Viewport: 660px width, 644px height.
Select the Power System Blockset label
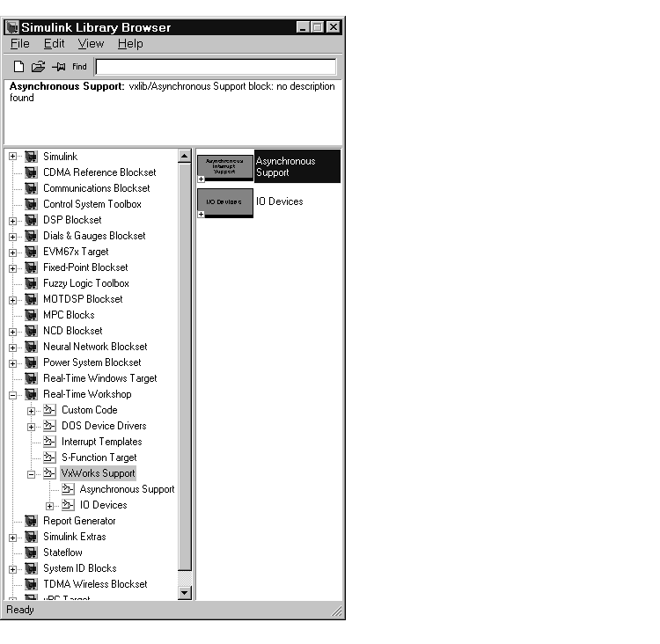click(92, 362)
